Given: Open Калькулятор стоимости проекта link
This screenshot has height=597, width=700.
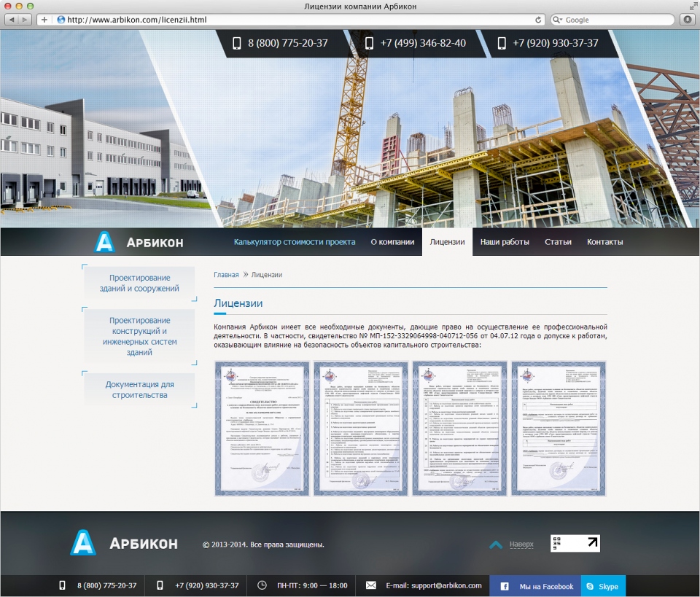Looking at the screenshot, I should pyautogui.click(x=295, y=242).
